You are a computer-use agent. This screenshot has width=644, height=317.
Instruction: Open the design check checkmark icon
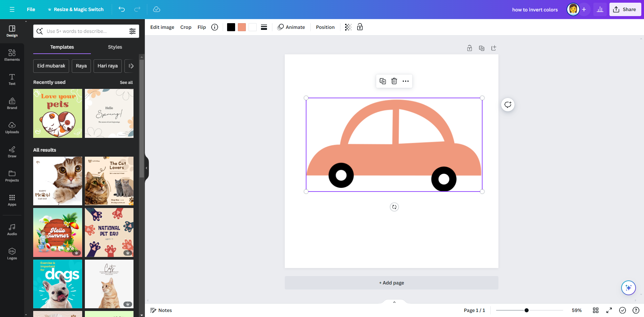coord(623,310)
